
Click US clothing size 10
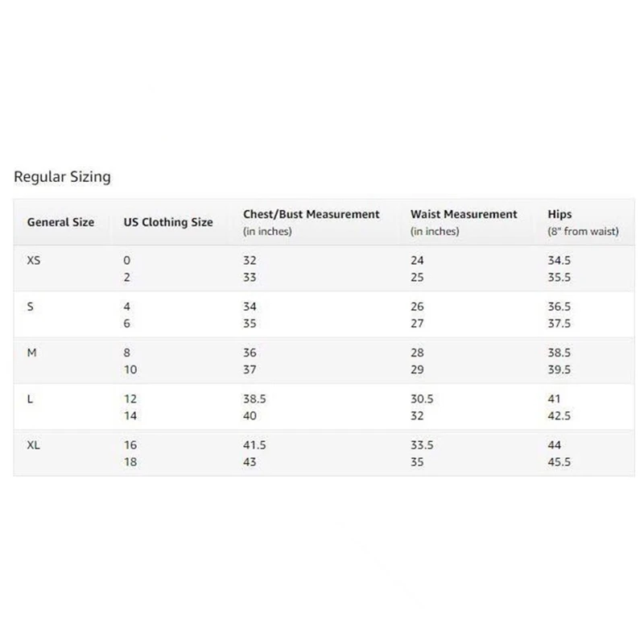(x=130, y=369)
